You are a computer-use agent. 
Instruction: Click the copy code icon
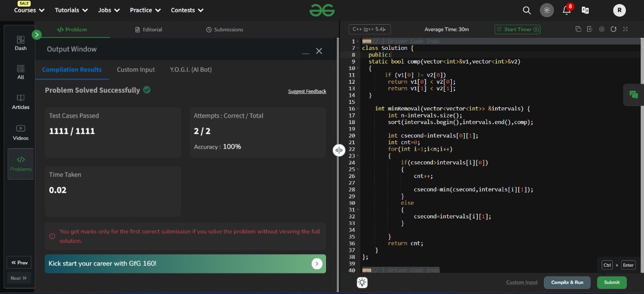coord(578,29)
